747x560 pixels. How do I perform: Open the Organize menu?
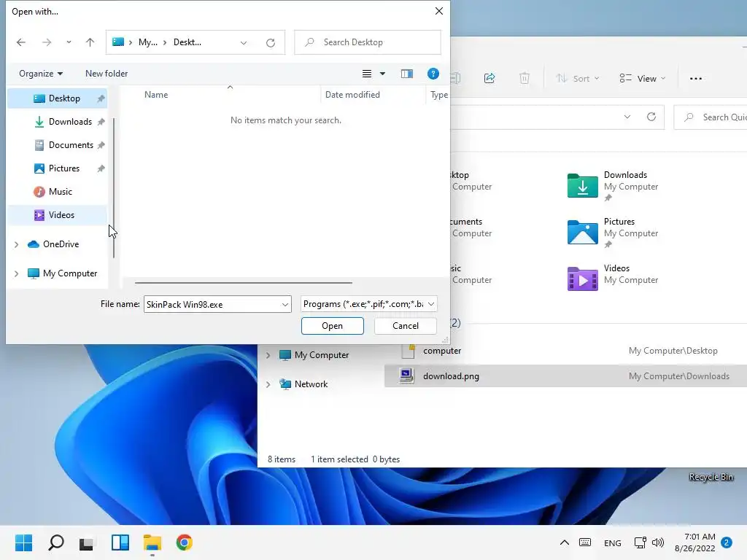click(x=41, y=74)
